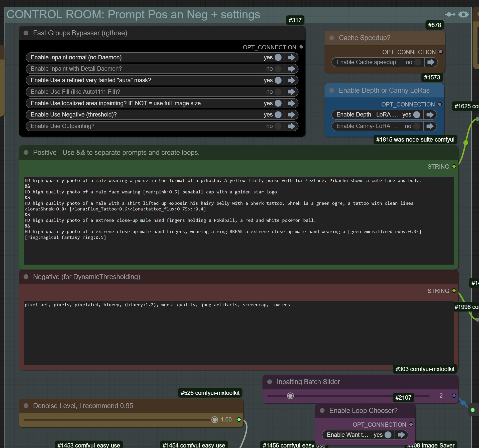Screen dimensions: 479x448
Task: Click OPT_CONNECTION port on 'Enable Depth or Canny LoRas'
Action: click(x=440, y=104)
